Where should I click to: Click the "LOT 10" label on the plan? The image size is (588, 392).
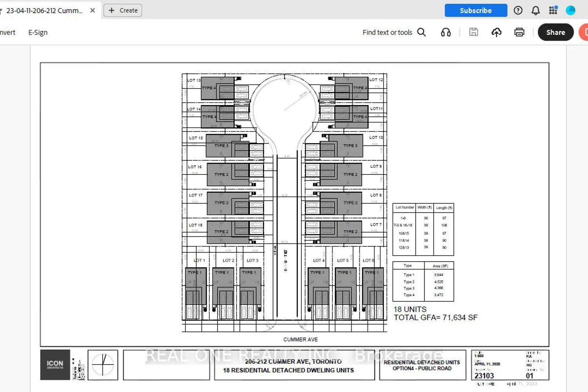click(x=376, y=138)
